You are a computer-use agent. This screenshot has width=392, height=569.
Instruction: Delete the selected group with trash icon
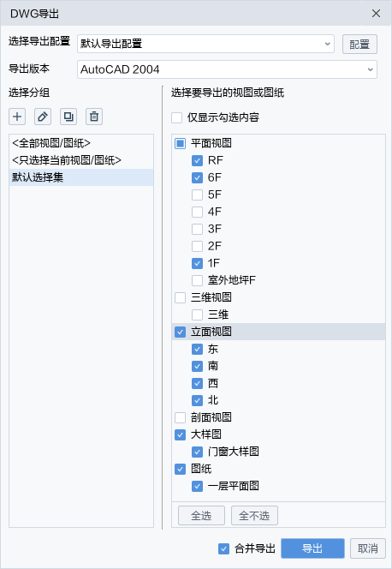(94, 117)
